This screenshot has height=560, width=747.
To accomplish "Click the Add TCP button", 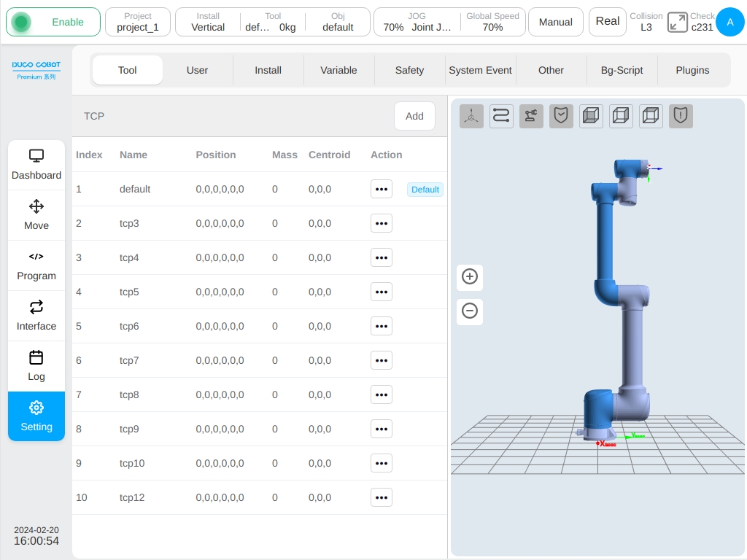I will pos(414,116).
